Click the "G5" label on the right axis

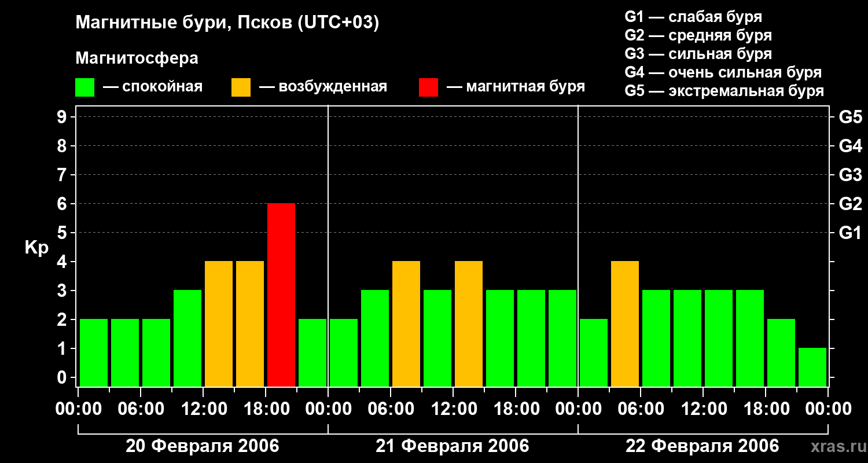click(x=851, y=117)
